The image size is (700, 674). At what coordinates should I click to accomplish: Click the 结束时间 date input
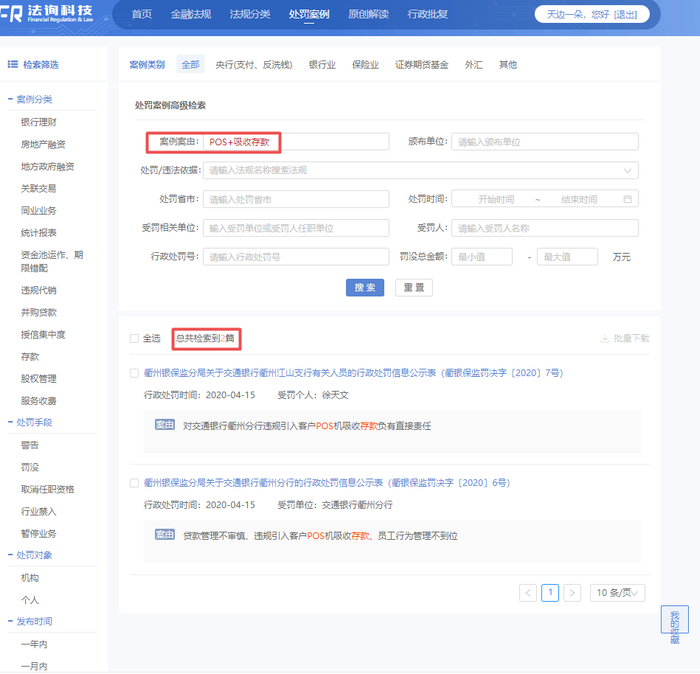click(x=579, y=199)
